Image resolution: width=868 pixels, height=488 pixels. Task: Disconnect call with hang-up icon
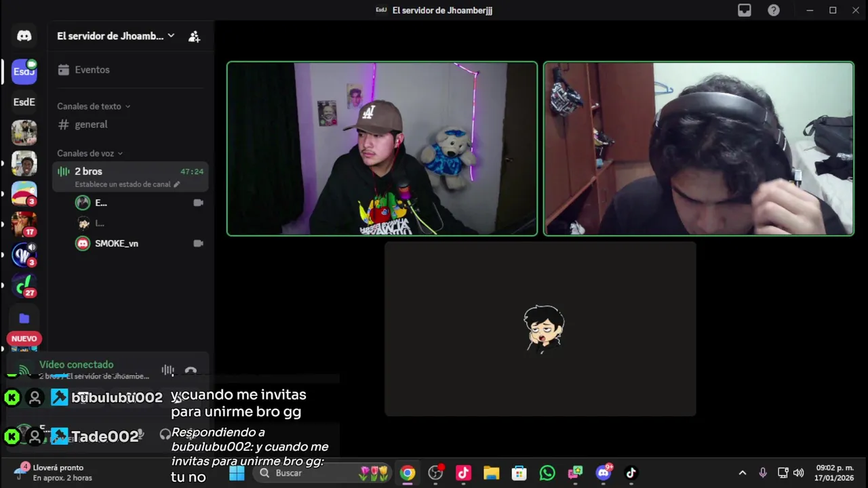tap(191, 371)
